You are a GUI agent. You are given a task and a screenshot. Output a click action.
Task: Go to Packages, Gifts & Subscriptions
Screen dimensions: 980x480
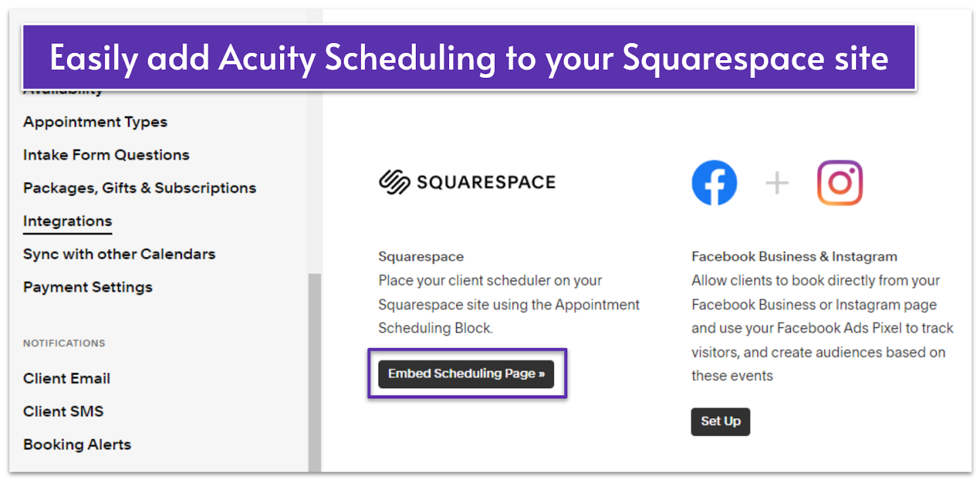click(x=140, y=188)
